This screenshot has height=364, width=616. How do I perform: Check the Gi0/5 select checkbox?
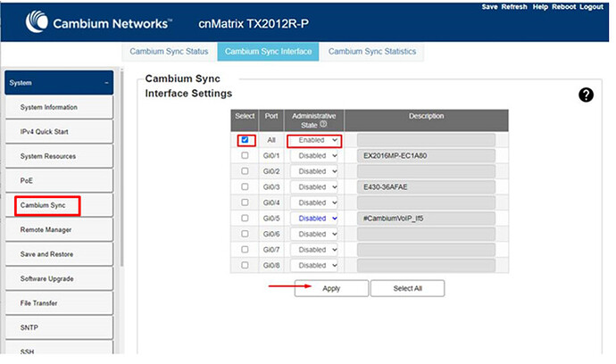[245, 219]
